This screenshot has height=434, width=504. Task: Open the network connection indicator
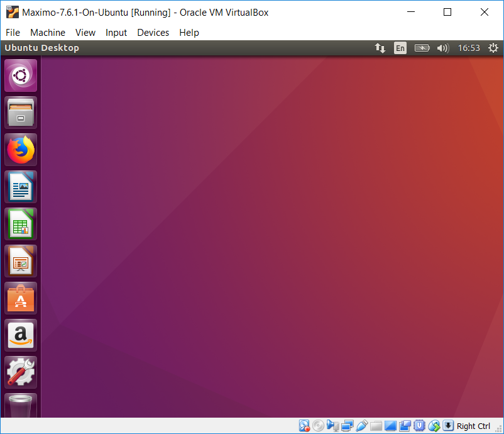pyautogui.click(x=380, y=48)
